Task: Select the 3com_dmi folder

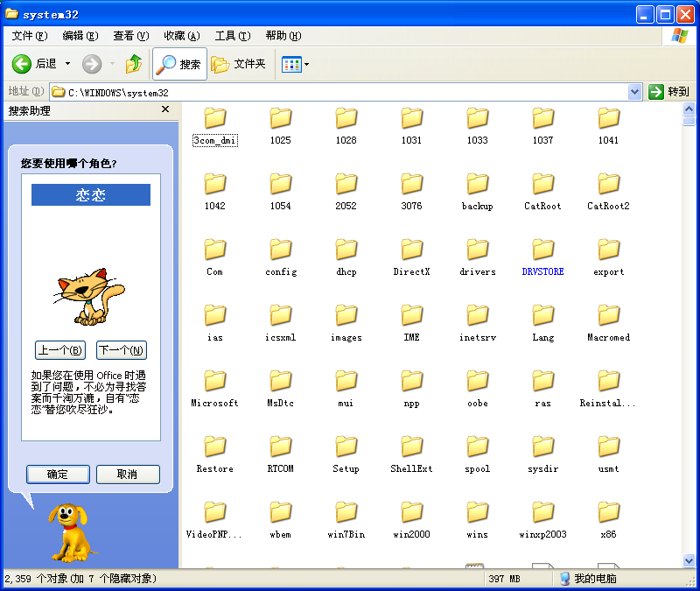Action: point(214,127)
